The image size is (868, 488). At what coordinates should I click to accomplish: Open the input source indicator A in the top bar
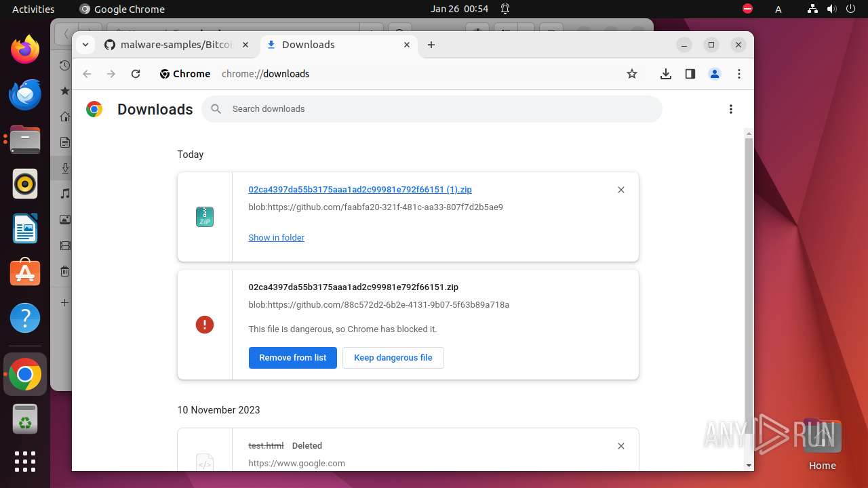[778, 9]
